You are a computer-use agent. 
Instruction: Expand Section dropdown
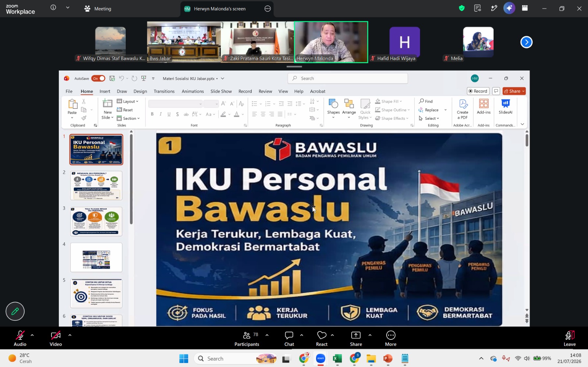click(128, 118)
